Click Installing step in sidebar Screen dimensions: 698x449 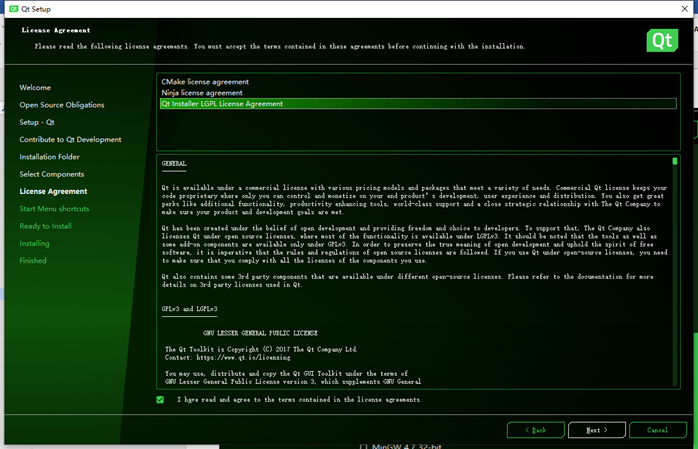(34, 243)
